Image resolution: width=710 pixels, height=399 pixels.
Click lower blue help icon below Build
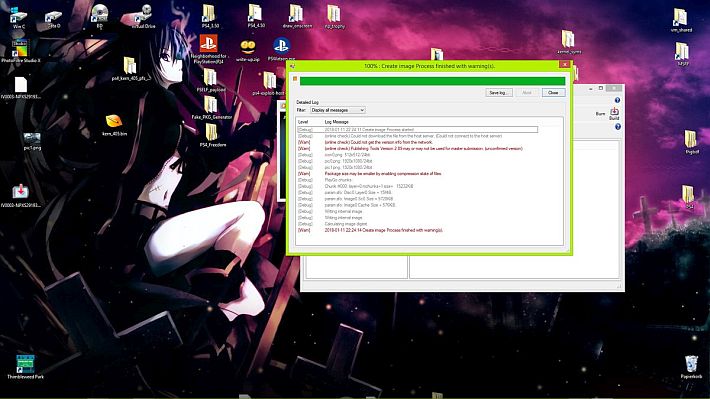[x=618, y=127]
